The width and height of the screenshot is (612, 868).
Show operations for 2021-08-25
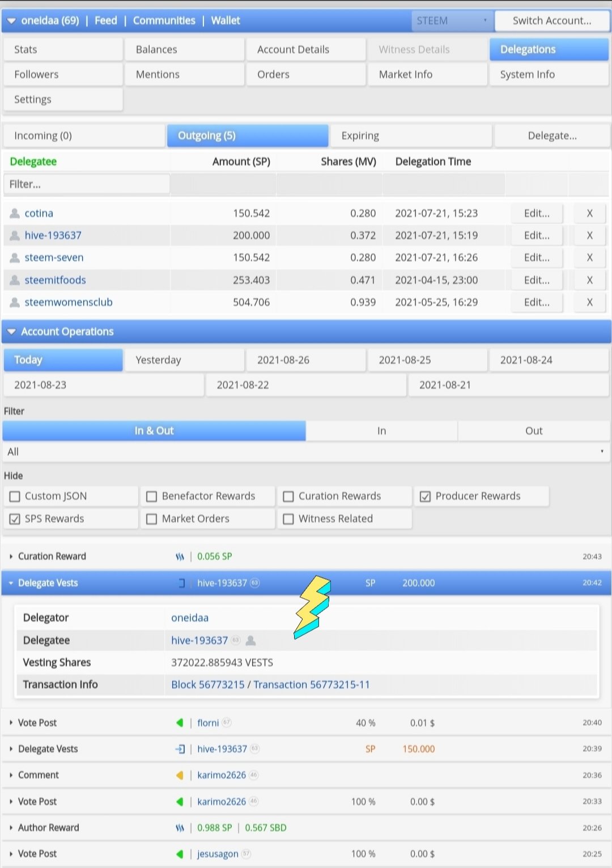428,360
